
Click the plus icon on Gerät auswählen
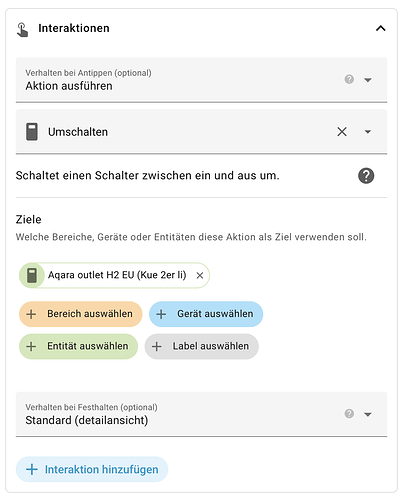161,314
